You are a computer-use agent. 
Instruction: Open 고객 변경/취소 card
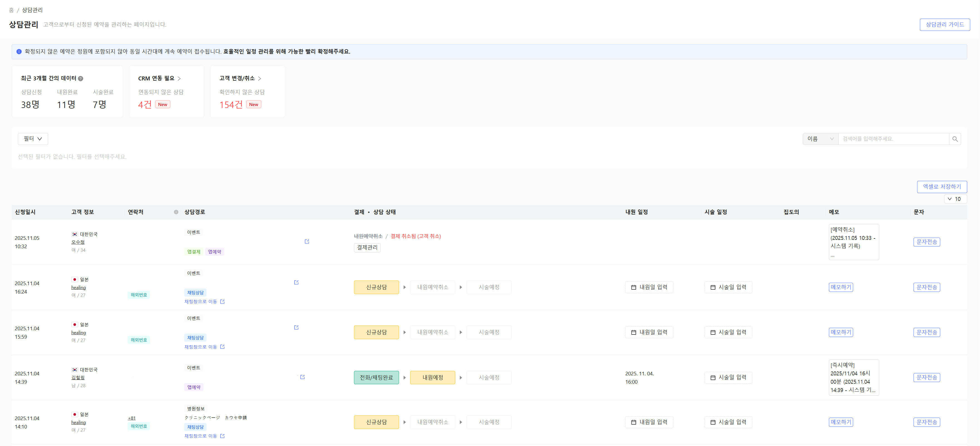tap(240, 78)
